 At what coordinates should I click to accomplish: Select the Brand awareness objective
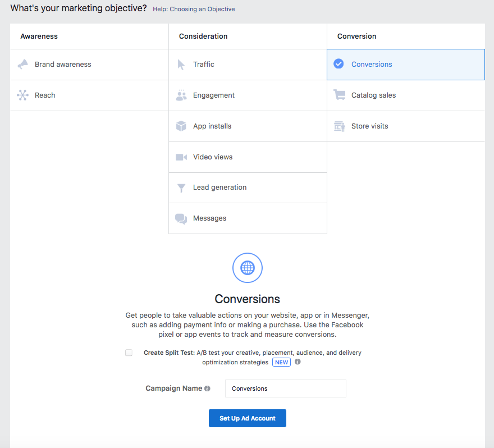pyautogui.click(x=89, y=65)
